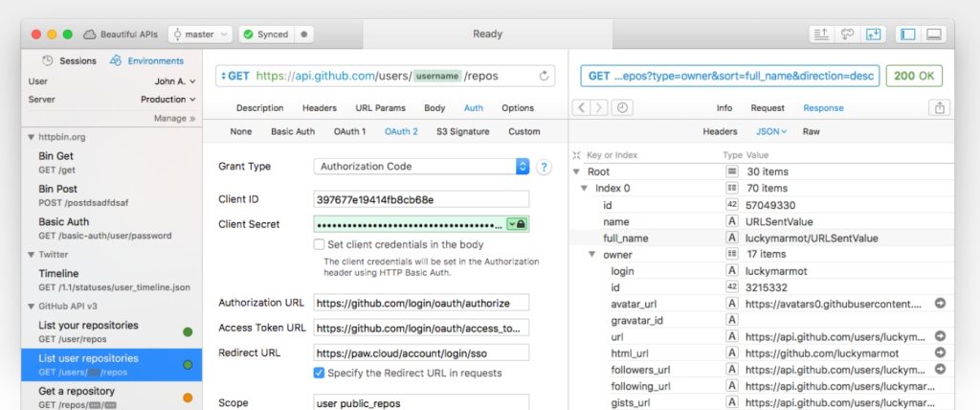Switch to the Sessions tab

click(69, 61)
